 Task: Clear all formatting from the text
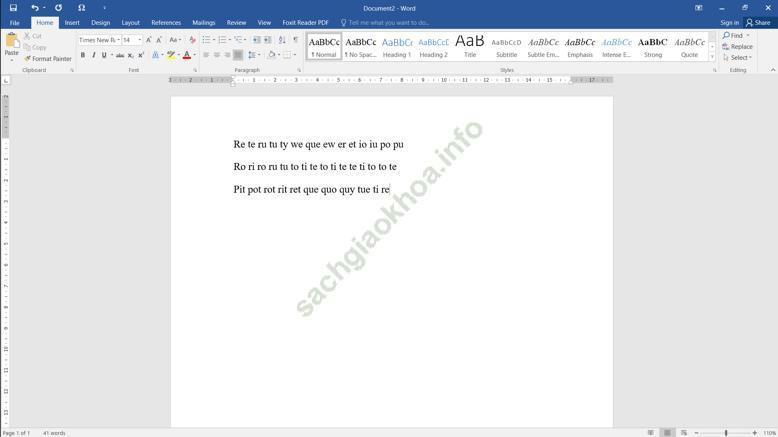click(193, 40)
